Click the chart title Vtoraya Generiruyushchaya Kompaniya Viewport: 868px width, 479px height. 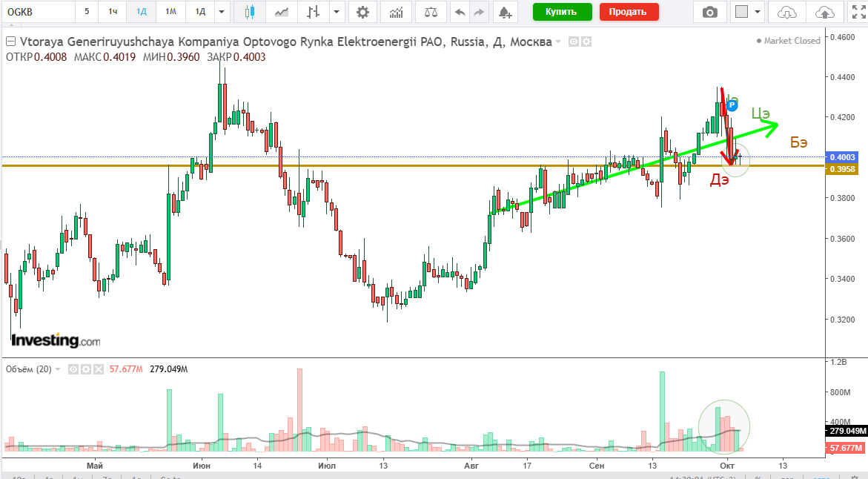[x=285, y=42]
